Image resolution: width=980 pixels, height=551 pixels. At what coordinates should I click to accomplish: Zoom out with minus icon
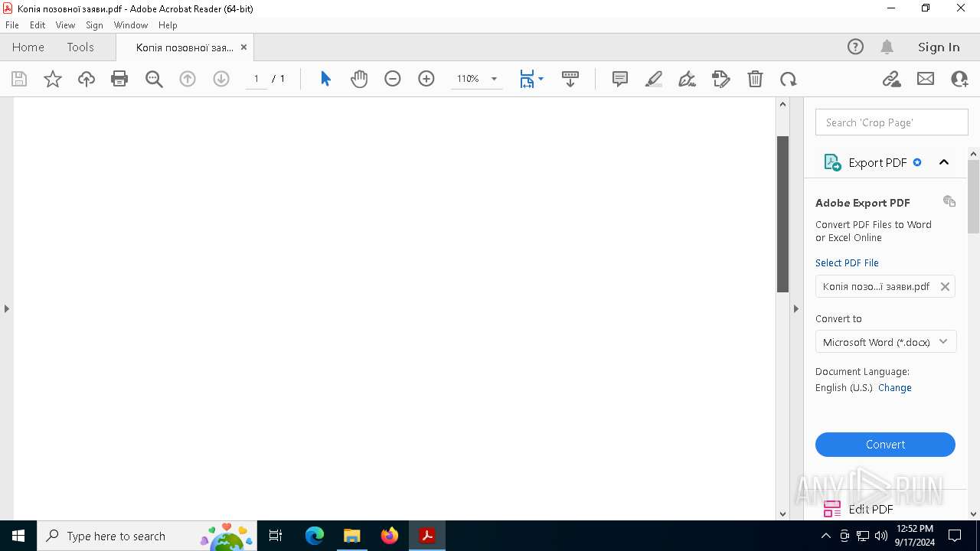(x=393, y=79)
